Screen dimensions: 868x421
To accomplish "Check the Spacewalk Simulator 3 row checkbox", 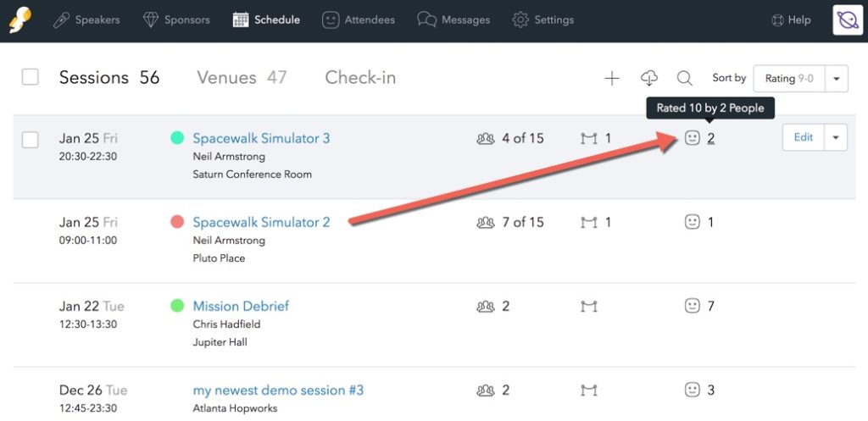I will pyautogui.click(x=30, y=140).
